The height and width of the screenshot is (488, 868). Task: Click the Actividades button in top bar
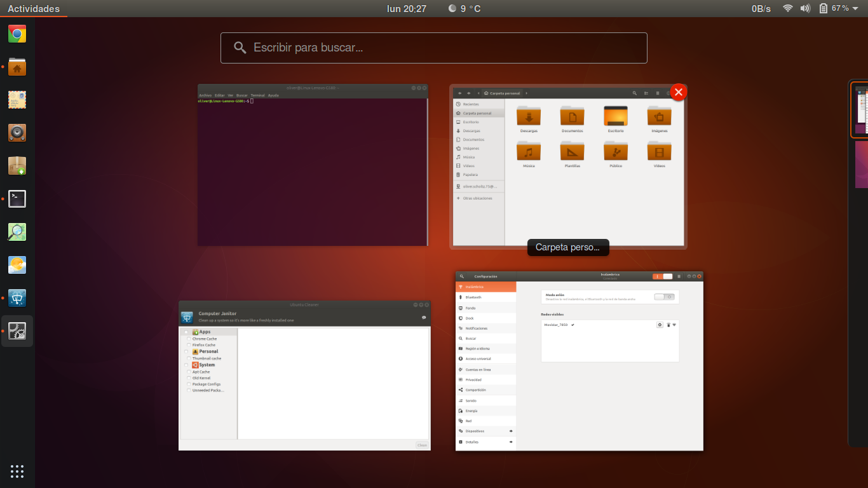click(x=34, y=8)
